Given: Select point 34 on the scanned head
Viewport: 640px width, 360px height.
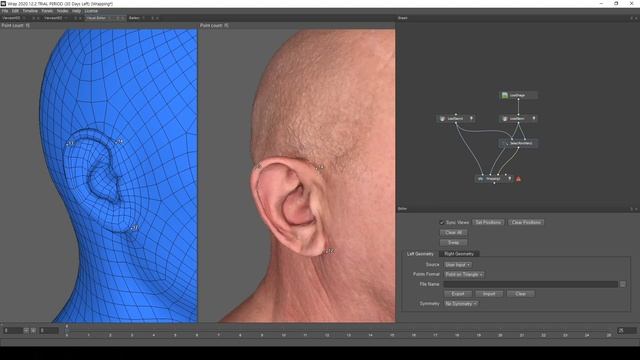Looking at the screenshot, I should click(318, 167).
